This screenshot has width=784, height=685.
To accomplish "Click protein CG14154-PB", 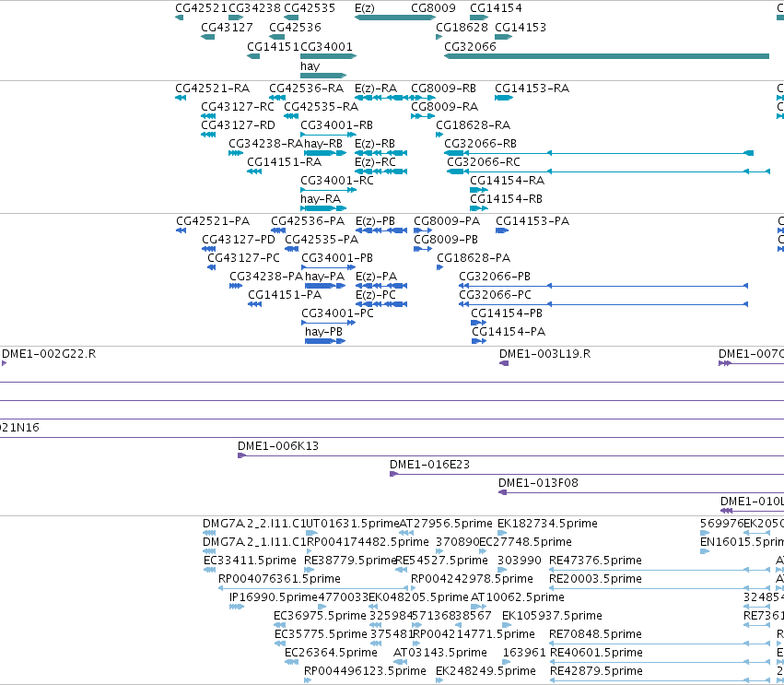I will tap(507, 313).
